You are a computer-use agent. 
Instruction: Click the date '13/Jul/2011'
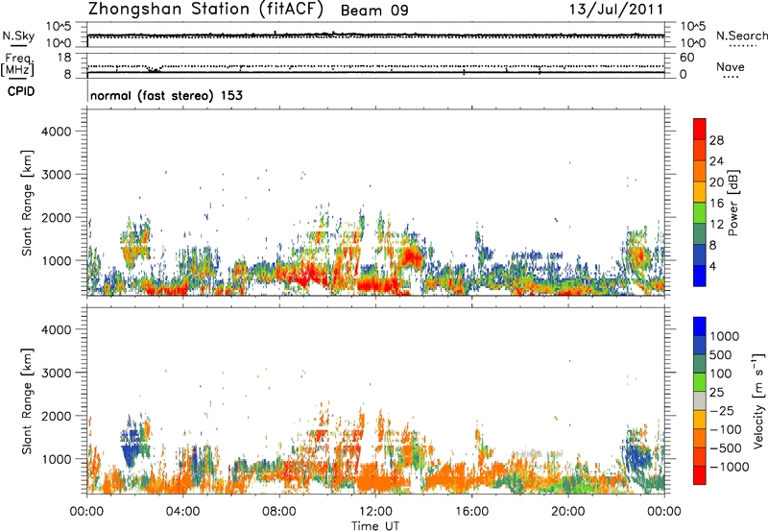(616, 10)
